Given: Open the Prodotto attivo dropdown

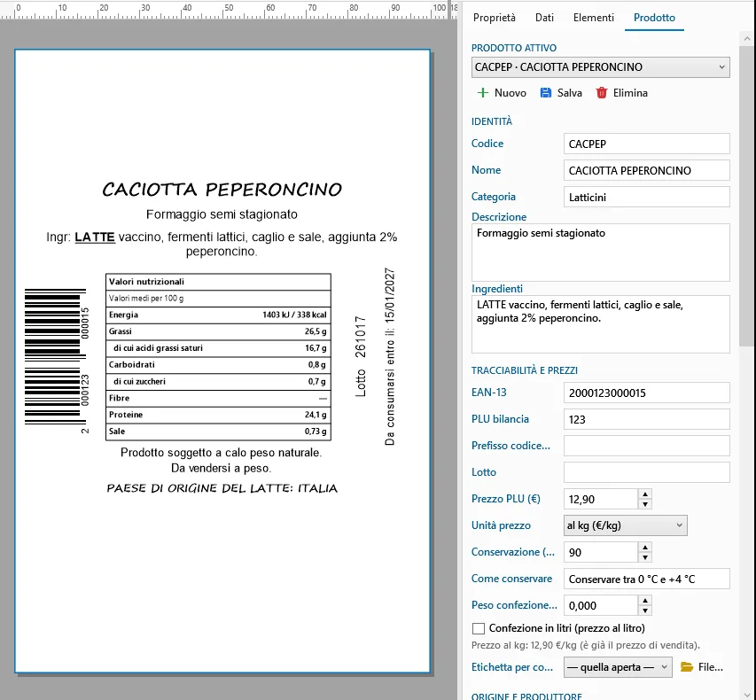Looking at the screenshot, I should 600,67.
